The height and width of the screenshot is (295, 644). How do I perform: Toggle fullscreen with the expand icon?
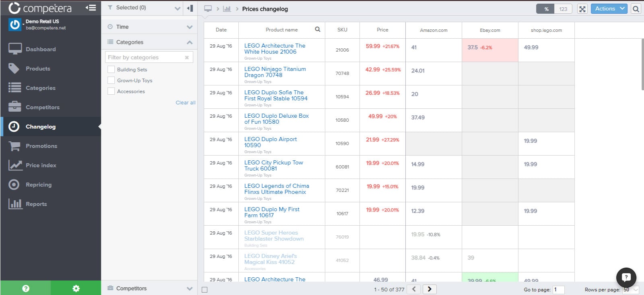coord(582,9)
